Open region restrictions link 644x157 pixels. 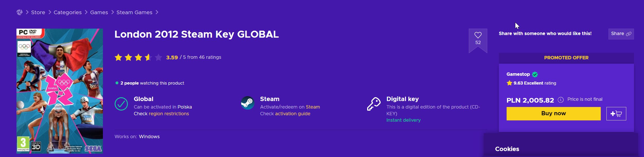169,114
